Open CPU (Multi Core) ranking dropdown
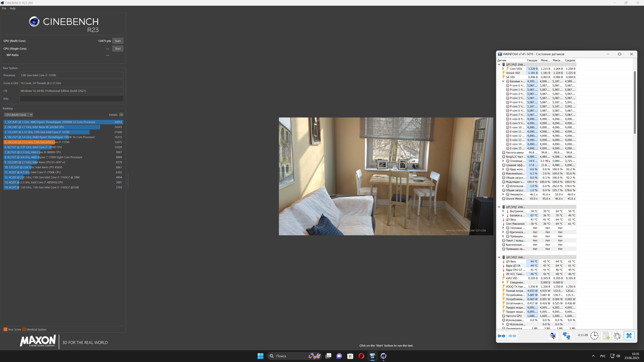This screenshot has width=644, height=362. [x=18, y=115]
